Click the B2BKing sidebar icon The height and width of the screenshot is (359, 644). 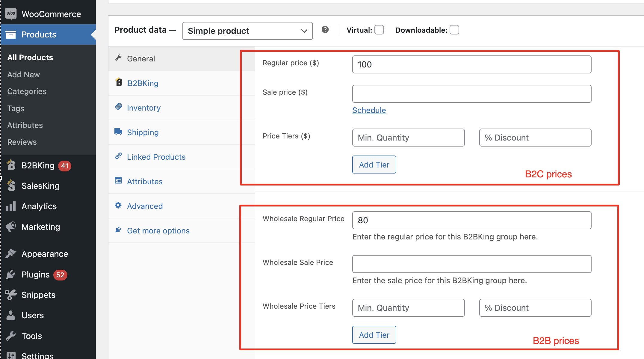(x=11, y=165)
